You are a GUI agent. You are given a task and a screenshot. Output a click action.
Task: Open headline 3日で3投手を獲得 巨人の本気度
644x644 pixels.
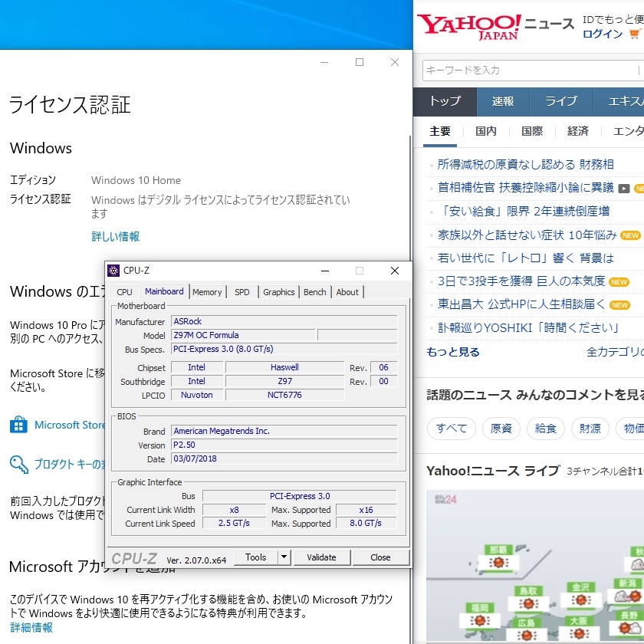tap(521, 281)
